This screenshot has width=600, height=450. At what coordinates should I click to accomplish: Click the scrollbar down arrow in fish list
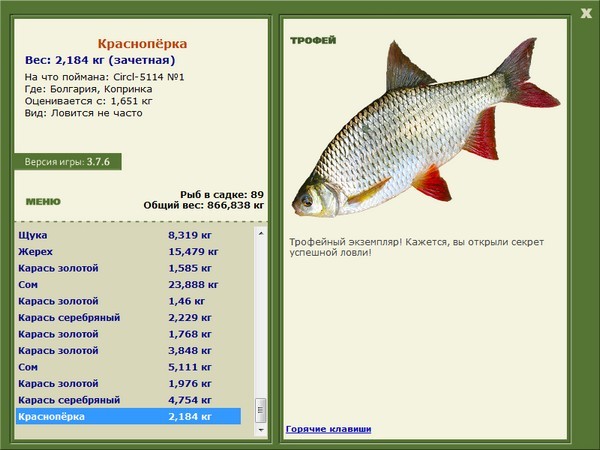261,430
